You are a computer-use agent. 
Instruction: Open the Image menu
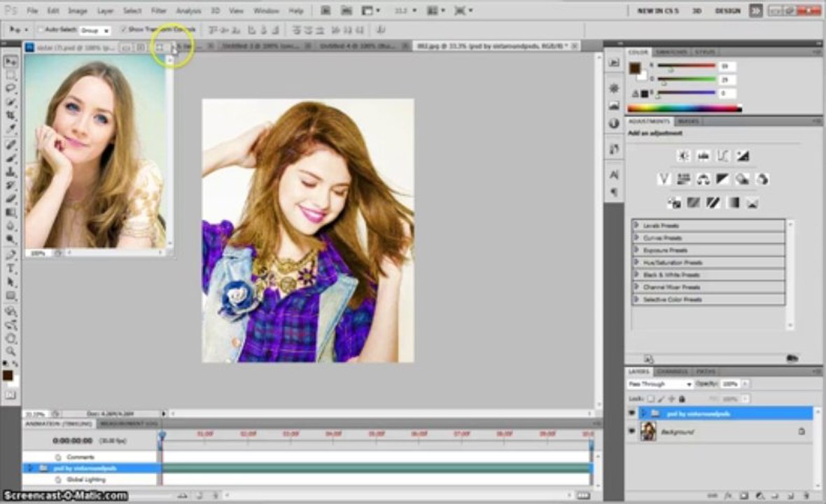78,10
